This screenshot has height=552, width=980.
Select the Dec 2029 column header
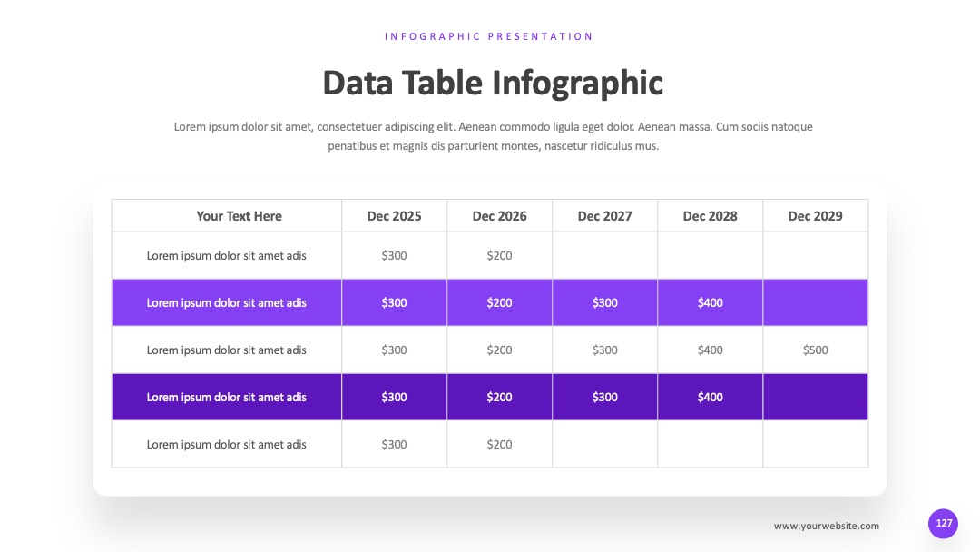pyautogui.click(x=815, y=216)
